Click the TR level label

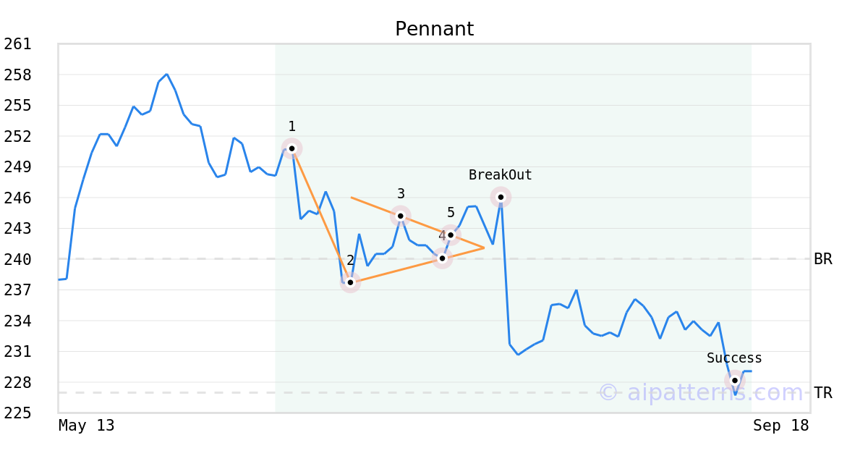tap(823, 393)
